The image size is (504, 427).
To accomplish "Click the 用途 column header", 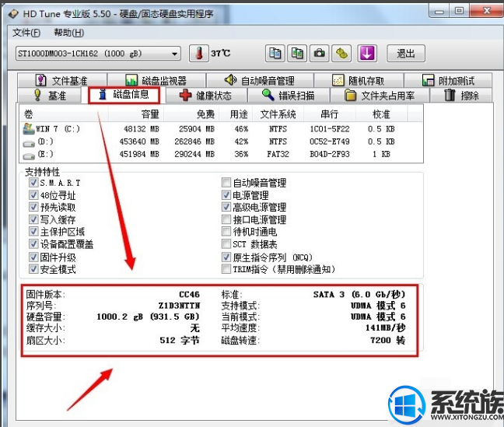I will tap(236, 114).
